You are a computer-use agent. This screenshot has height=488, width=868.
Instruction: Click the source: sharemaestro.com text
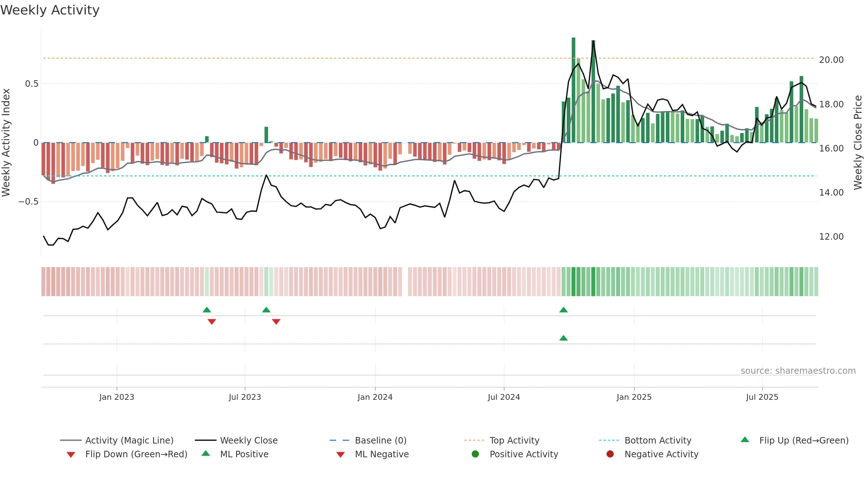point(798,371)
